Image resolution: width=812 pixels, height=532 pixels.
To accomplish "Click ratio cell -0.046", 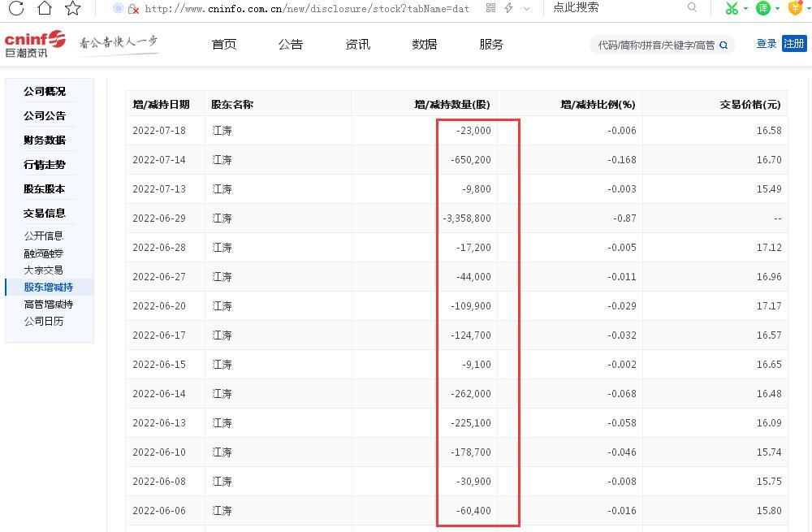I will tap(622, 452).
